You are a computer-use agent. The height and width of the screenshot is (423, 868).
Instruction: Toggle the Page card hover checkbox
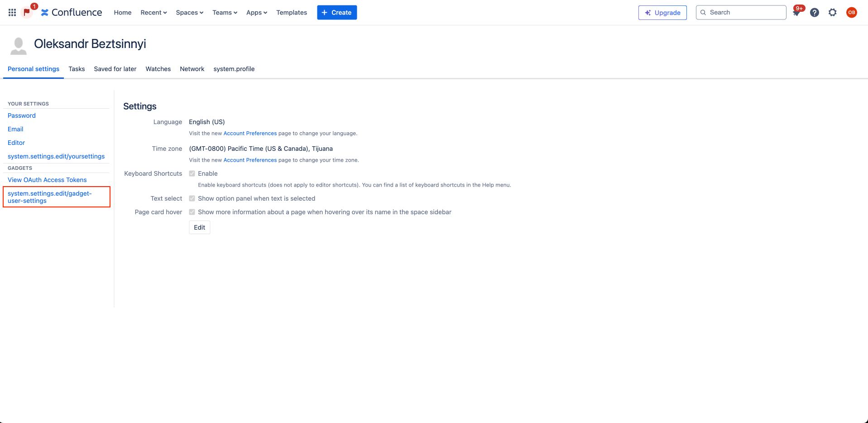point(192,212)
